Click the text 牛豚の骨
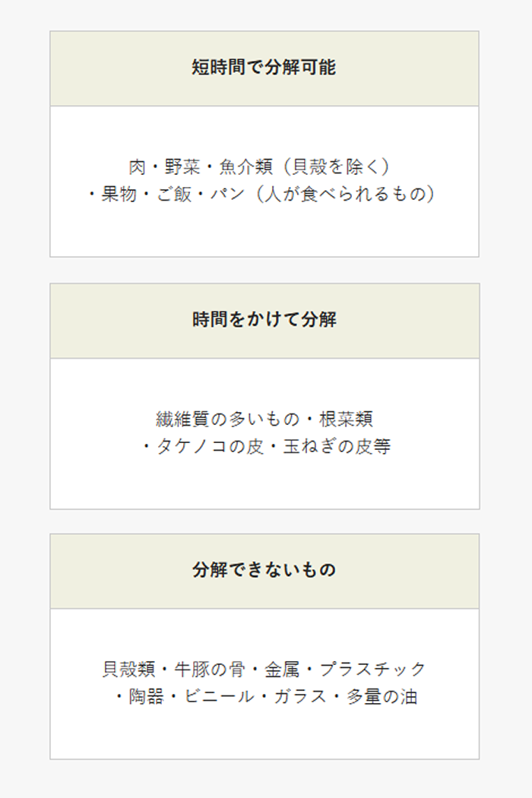Image resolution: width=532 pixels, height=798 pixels. 210,670
